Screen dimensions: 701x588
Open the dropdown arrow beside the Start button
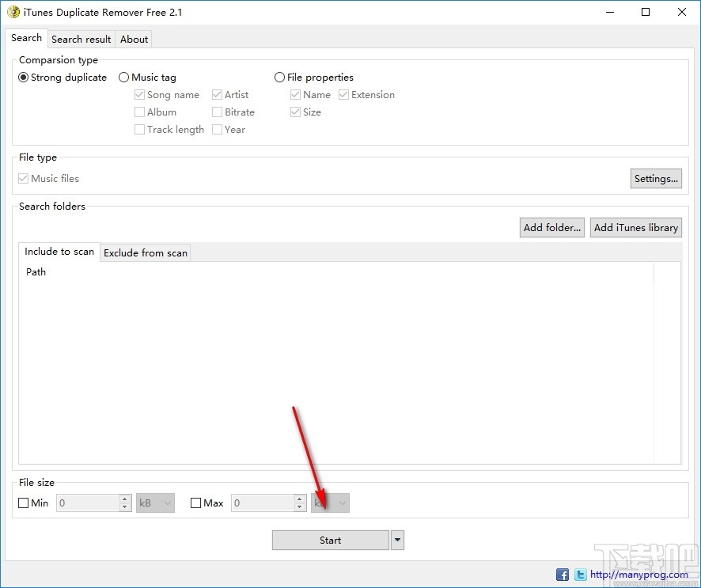(396, 540)
